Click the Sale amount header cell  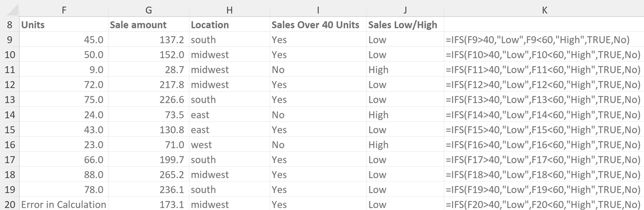tap(148, 25)
